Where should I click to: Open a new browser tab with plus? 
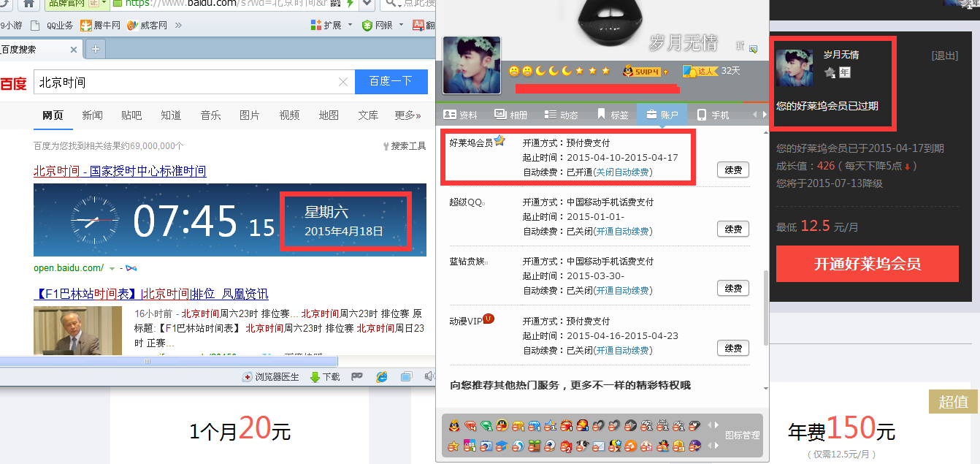tap(96, 50)
